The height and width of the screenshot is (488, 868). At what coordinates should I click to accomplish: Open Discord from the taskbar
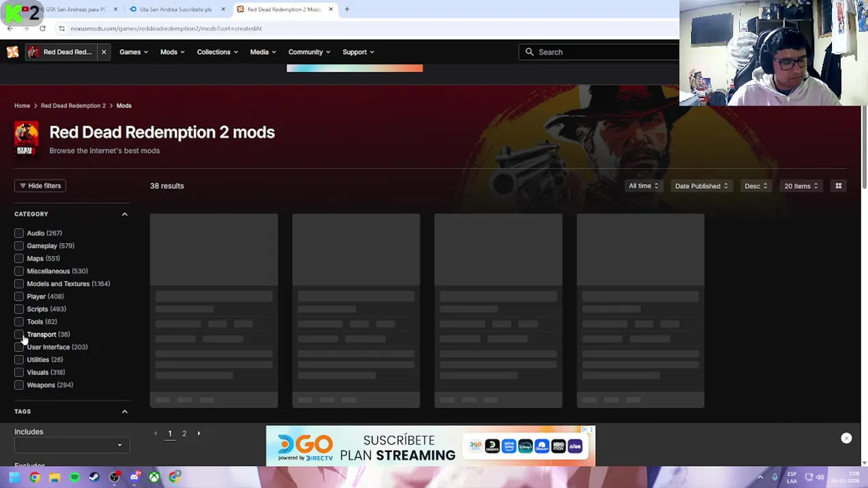134,478
